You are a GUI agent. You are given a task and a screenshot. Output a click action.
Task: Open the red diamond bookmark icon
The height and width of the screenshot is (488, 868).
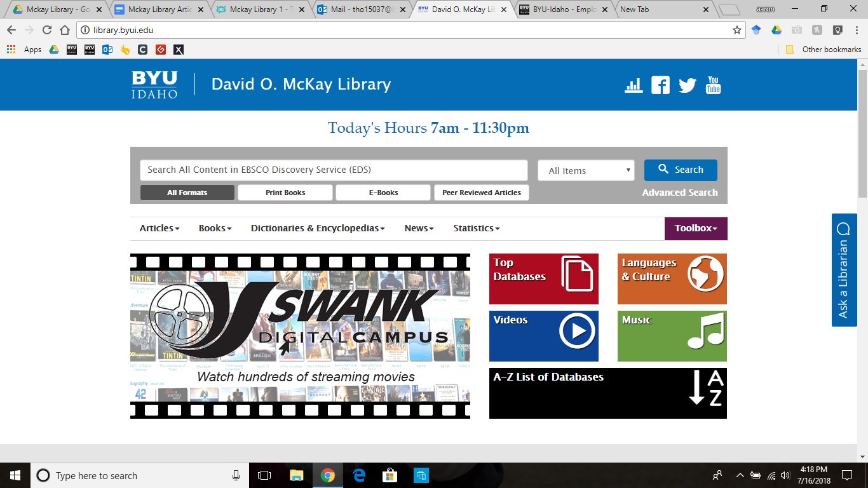click(161, 49)
